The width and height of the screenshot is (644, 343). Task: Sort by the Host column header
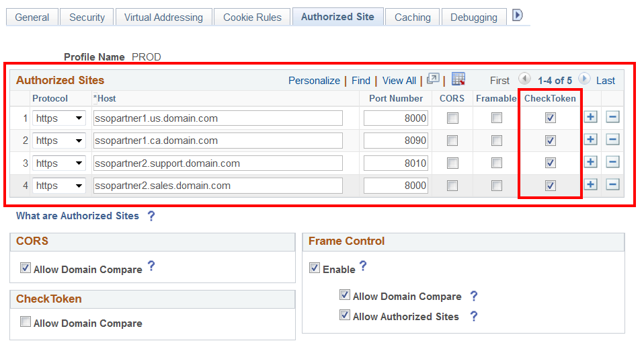(106, 99)
